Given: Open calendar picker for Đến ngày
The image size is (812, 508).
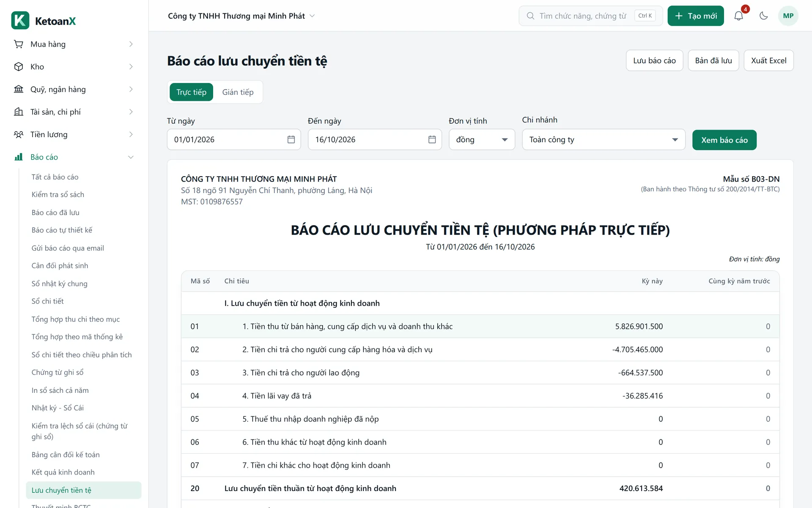Looking at the screenshot, I should click(432, 140).
